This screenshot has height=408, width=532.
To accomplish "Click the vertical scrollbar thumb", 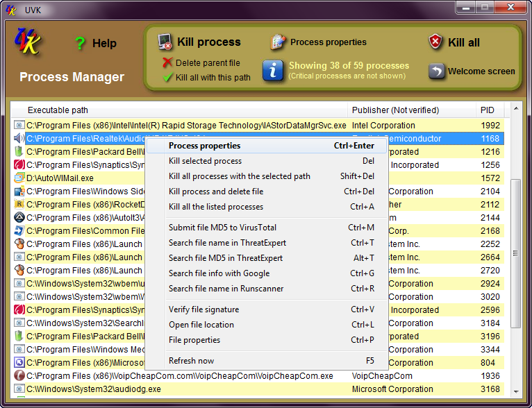I will (516, 253).
